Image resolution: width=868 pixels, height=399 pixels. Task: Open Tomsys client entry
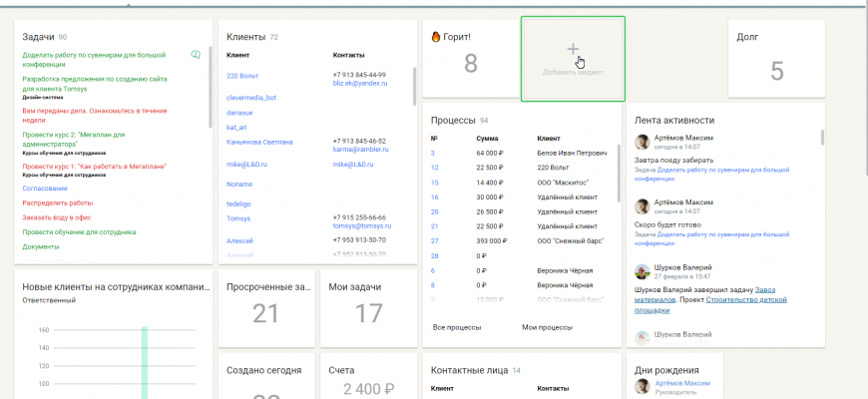click(238, 218)
